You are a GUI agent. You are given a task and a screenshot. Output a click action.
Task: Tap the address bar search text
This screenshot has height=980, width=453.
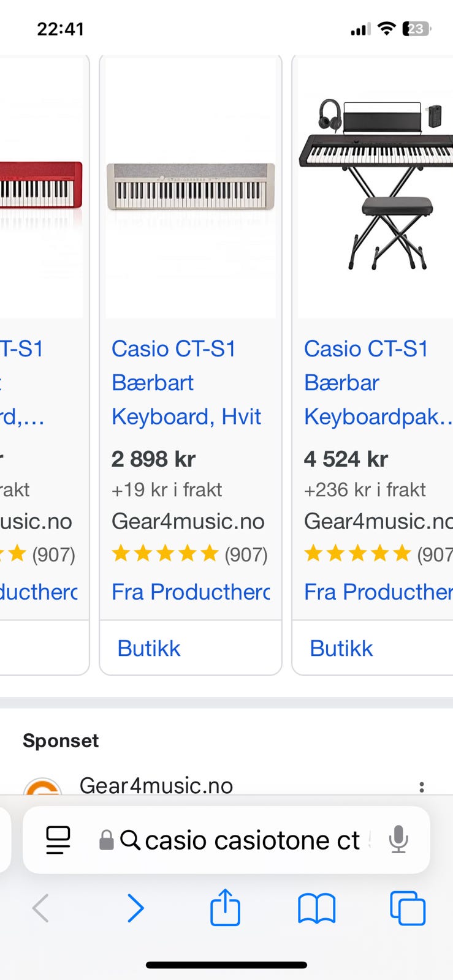(x=251, y=840)
